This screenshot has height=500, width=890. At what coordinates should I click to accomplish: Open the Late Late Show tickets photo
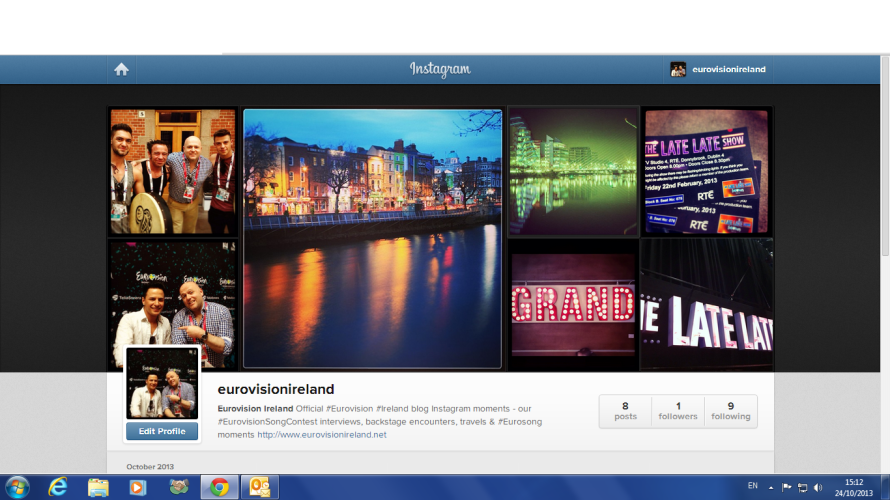(707, 171)
